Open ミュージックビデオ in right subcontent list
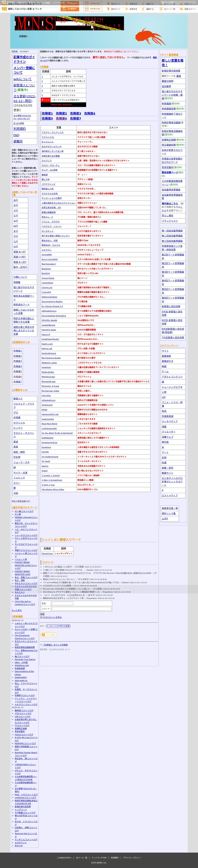Screen dimensions: 198x868 172,387
